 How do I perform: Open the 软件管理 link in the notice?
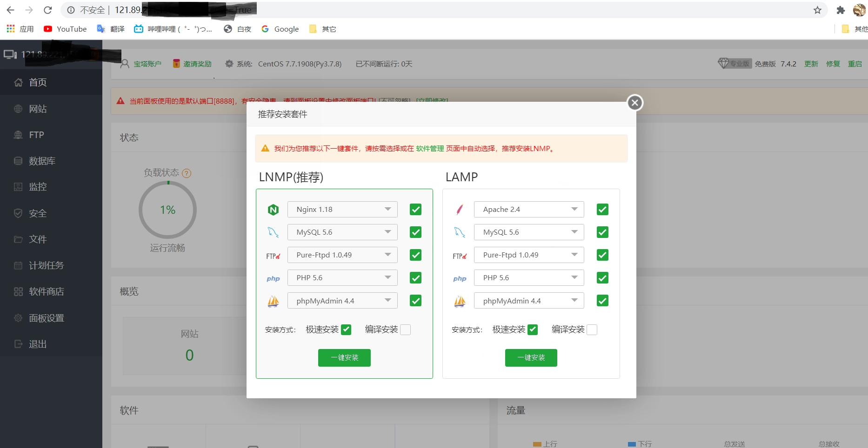coord(430,148)
